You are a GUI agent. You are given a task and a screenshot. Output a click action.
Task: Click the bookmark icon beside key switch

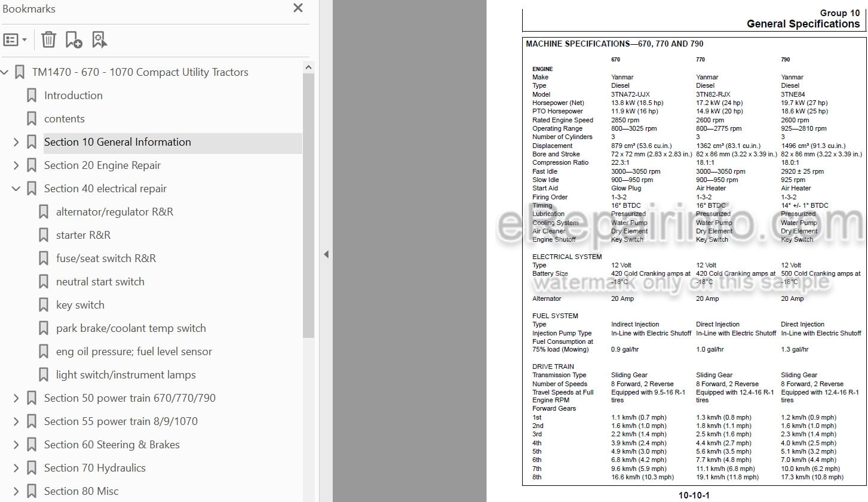tap(44, 305)
